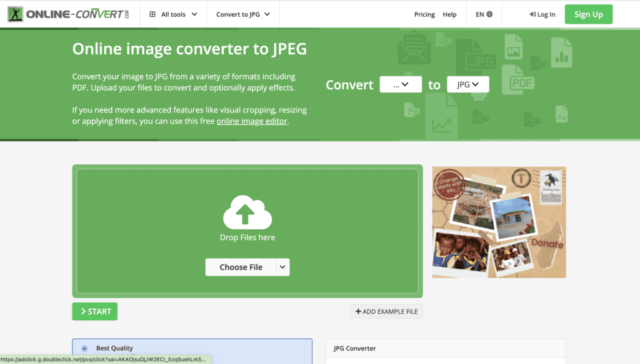Open the Online-Convert logo homepage
Image resolution: width=640 pixels, height=364 pixels.
tap(68, 14)
